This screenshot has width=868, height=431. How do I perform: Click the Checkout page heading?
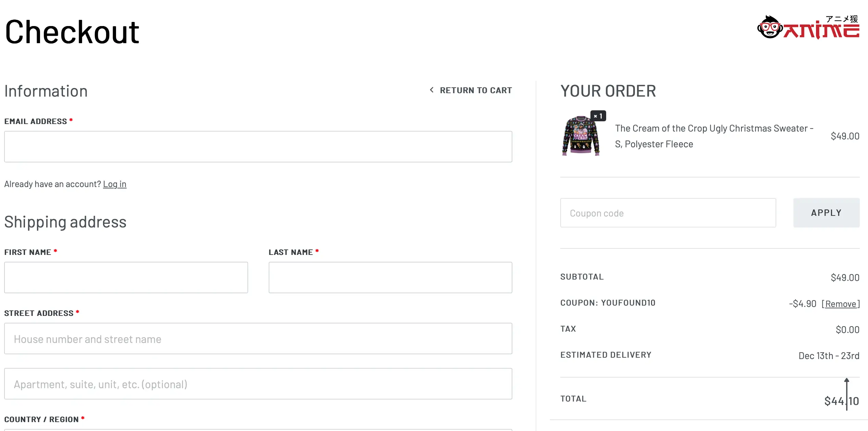tap(72, 32)
